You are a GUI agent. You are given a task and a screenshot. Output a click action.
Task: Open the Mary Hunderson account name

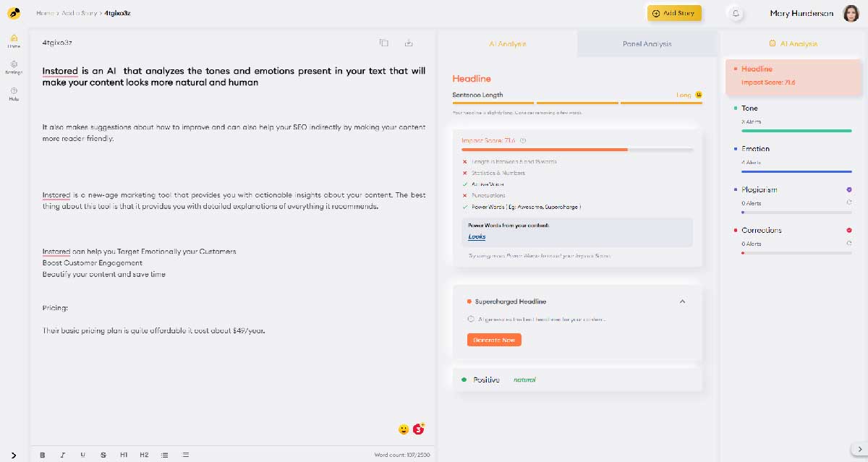click(x=801, y=13)
